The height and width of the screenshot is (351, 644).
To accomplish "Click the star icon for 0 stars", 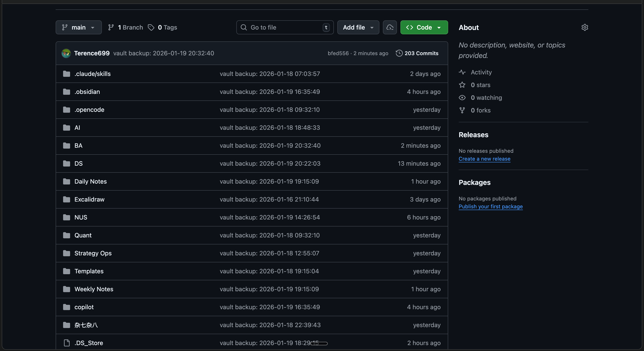I will pyautogui.click(x=462, y=85).
